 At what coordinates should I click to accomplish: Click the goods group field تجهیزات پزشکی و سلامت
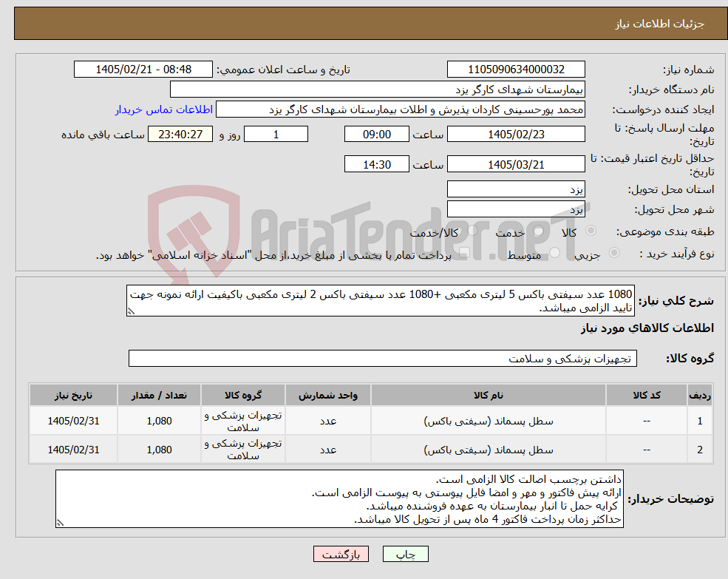pyautogui.click(x=383, y=359)
